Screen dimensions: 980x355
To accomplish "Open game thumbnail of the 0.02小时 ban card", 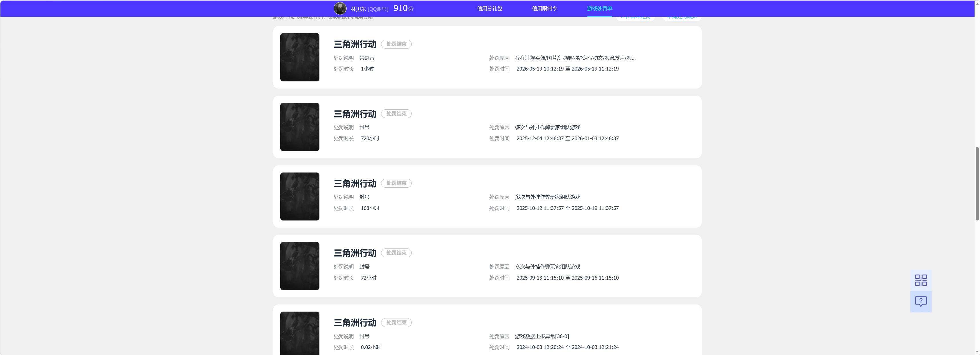I will point(300,333).
